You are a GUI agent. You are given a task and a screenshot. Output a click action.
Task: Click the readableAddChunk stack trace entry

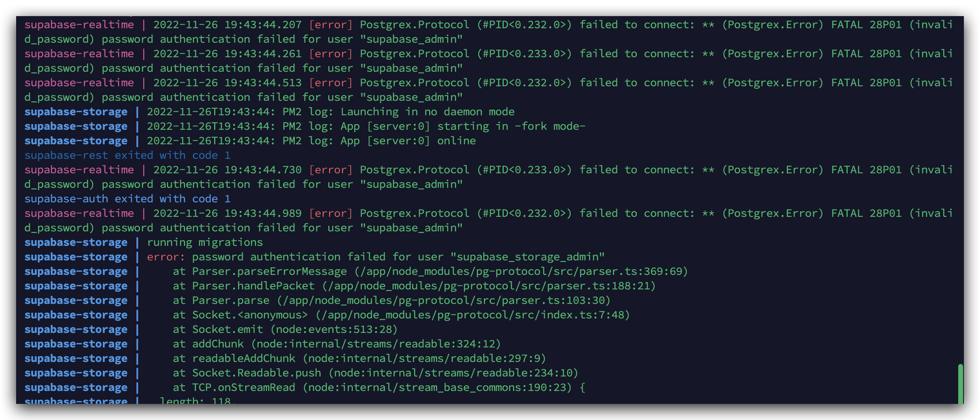(243, 358)
